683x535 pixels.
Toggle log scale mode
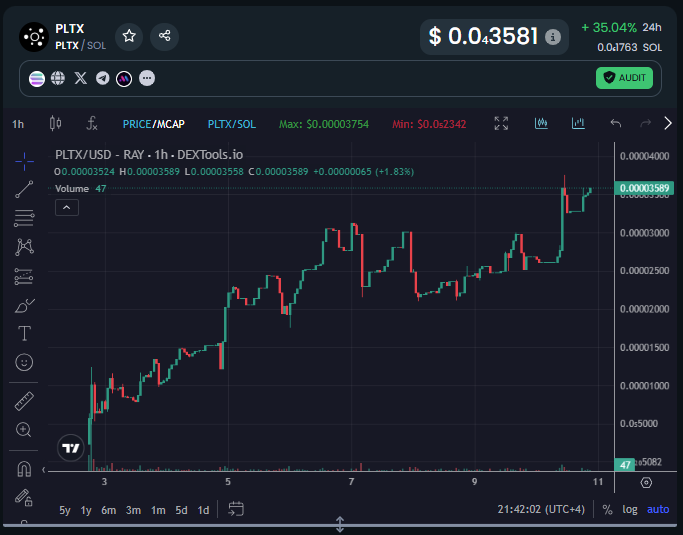click(x=630, y=509)
